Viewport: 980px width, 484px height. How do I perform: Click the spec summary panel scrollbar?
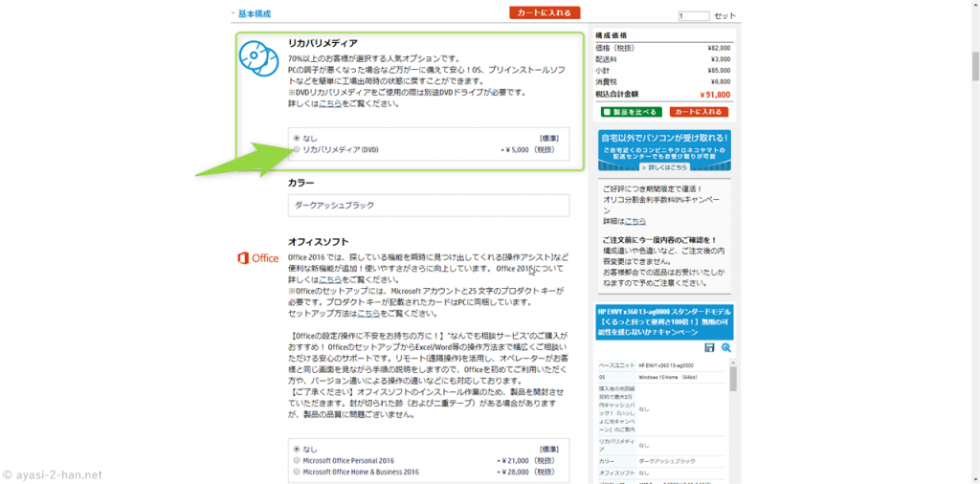point(734,380)
